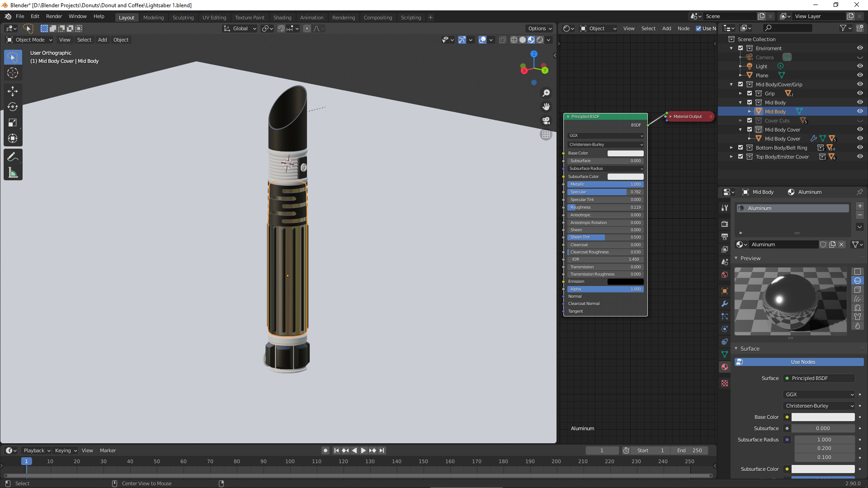Select the Rotate tool
The height and width of the screenshot is (488, 868).
(x=13, y=107)
